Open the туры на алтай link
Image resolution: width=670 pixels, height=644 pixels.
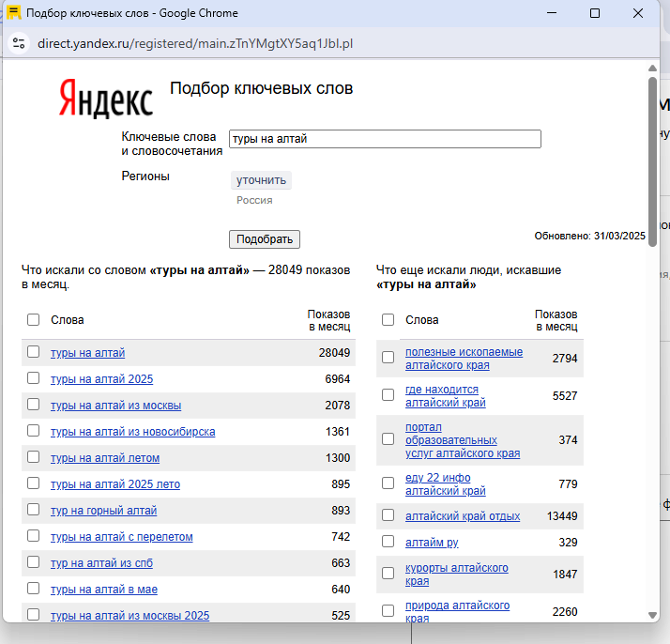click(x=87, y=353)
